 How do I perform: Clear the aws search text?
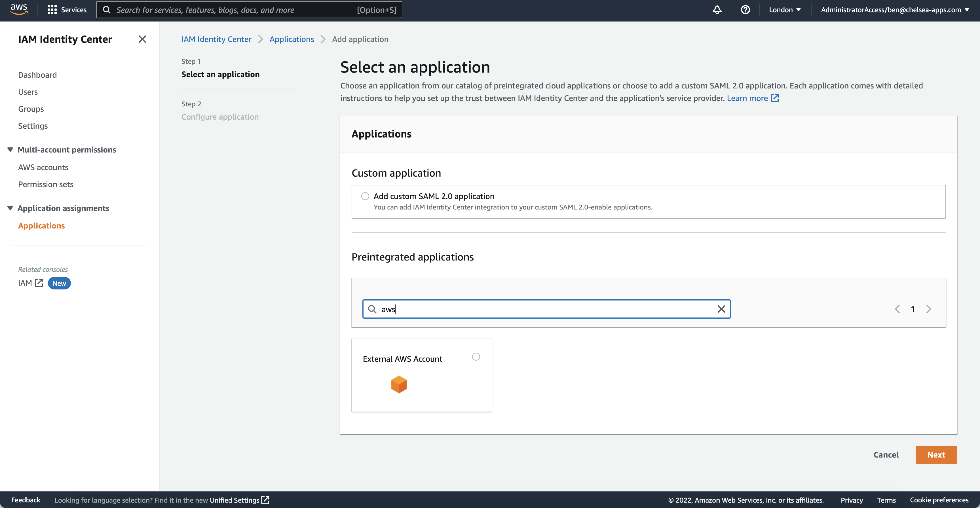[721, 309]
